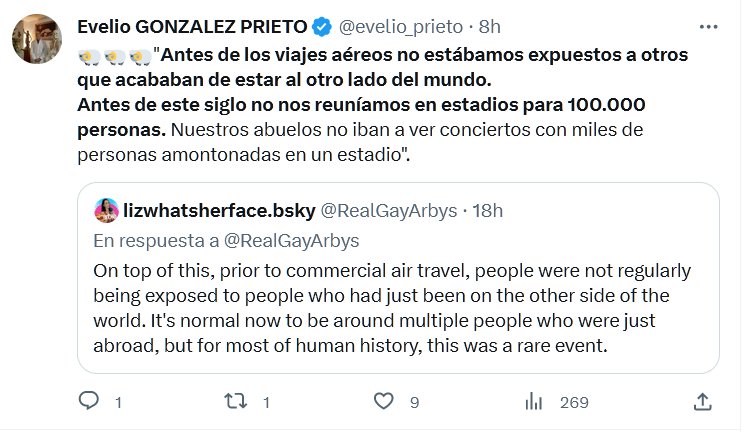Click @RealGayArbys handle in quoted header
This screenshot has width=750, height=432.
click(x=393, y=210)
